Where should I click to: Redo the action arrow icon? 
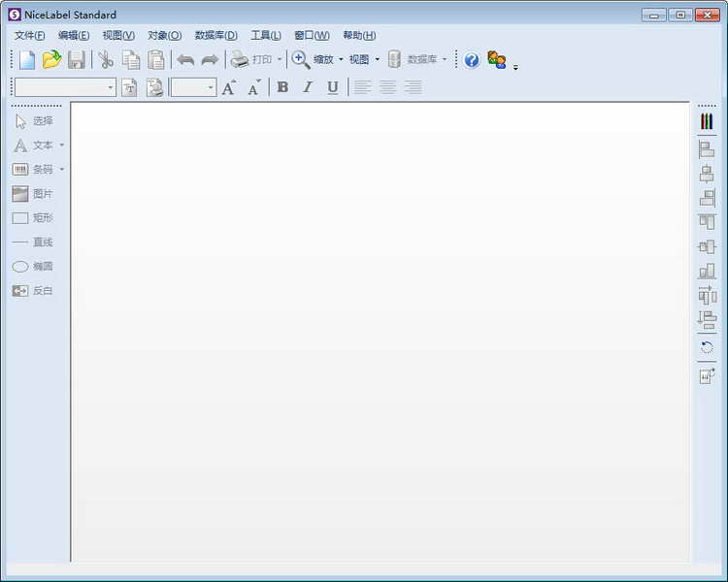pyautogui.click(x=210, y=60)
